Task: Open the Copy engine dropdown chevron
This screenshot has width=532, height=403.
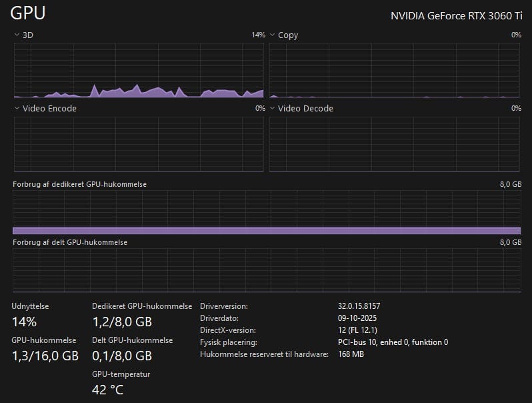Action: (x=272, y=35)
